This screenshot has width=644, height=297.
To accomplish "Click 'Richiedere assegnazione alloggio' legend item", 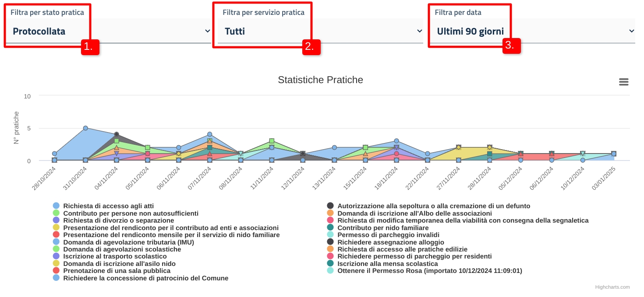I will 390,242.
